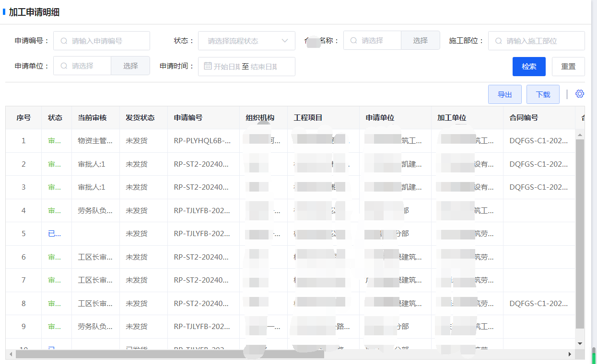Click the 开始日期 start date field
Viewport: 597px width, 364px height.
coord(226,67)
